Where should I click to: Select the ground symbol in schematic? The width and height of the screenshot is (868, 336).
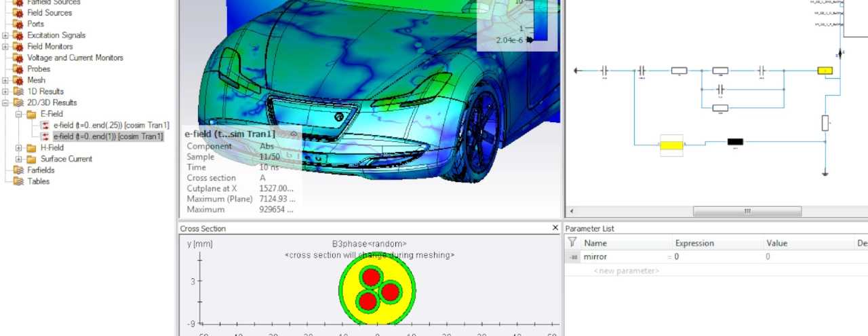pyautogui.click(x=825, y=173)
